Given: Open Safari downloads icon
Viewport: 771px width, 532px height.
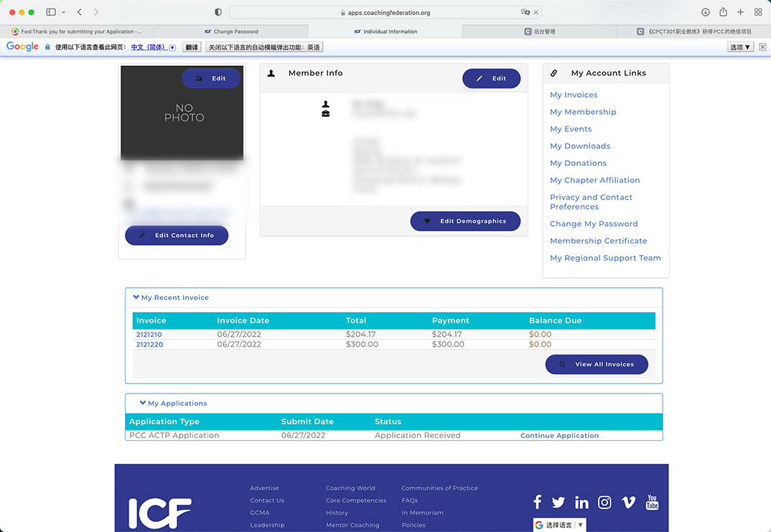Looking at the screenshot, I should click(x=706, y=12).
